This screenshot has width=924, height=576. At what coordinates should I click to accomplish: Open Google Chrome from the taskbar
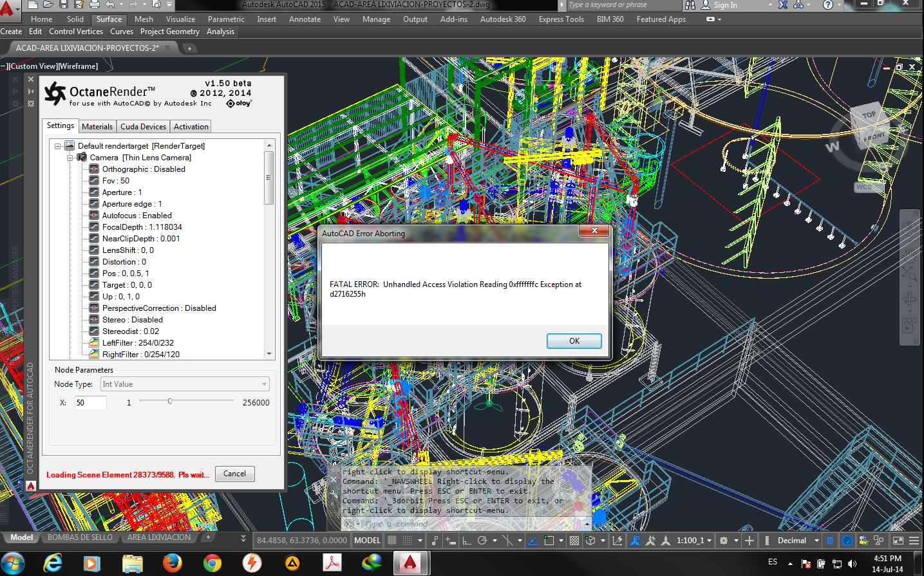coord(212,564)
